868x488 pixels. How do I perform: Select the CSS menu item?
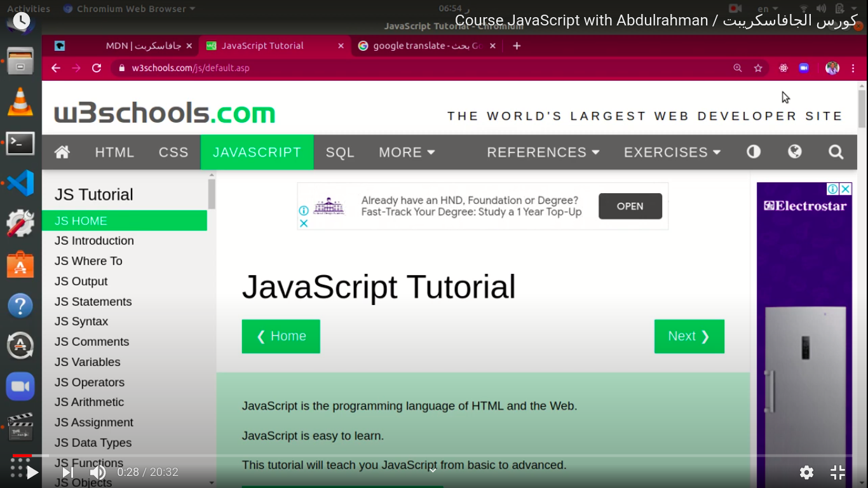coord(173,152)
